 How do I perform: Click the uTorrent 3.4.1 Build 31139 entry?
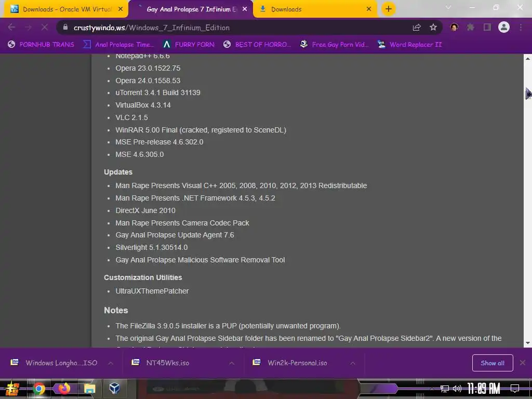tap(158, 92)
